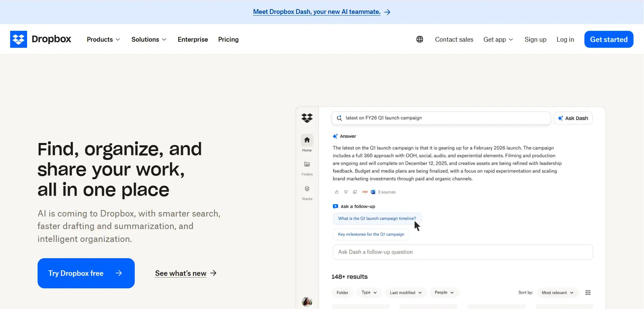The height and width of the screenshot is (309, 644).
Task: Open the Meet Dropbox Dash banner link
Action: point(316,12)
